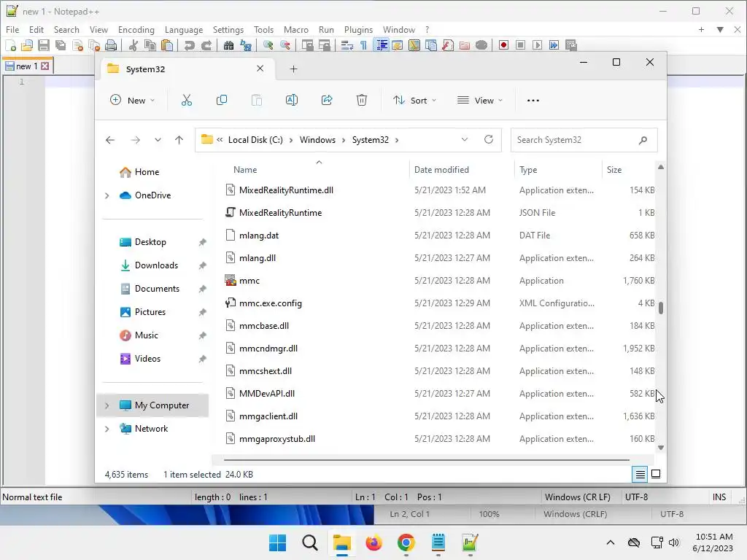Click Notepad++ Zoom In toolbar icon

point(268,45)
